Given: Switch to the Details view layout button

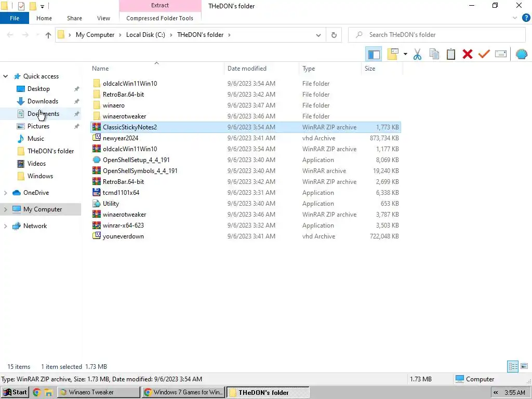Looking at the screenshot, I should [513, 366].
